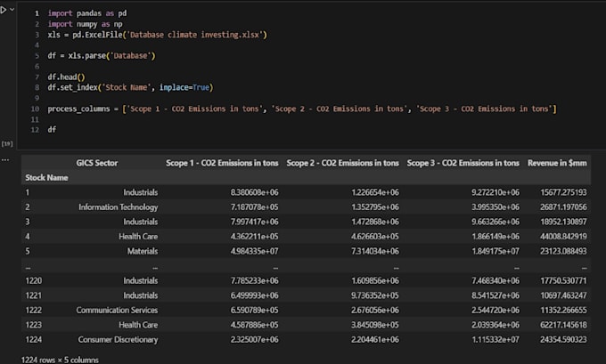
Task: Select the Materials cell in row 5
Action: pyautogui.click(x=143, y=251)
